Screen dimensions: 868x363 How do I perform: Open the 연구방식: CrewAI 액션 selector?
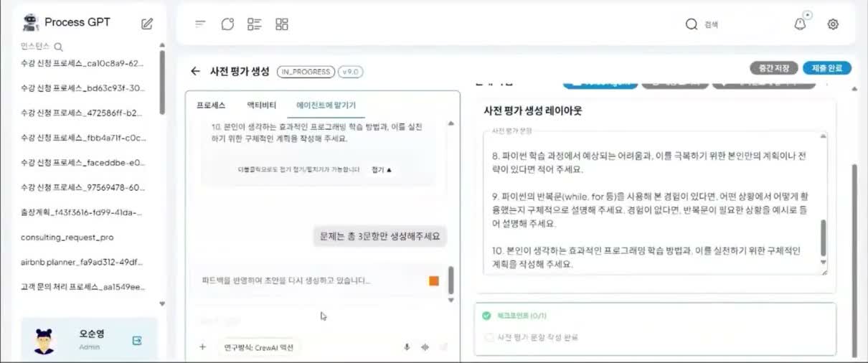(259, 347)
